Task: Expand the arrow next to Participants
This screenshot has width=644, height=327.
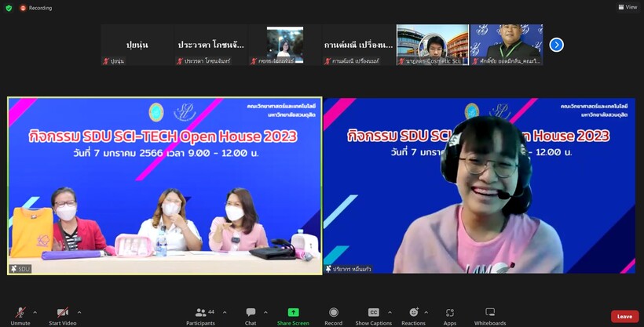Action: tap(225, 313)
